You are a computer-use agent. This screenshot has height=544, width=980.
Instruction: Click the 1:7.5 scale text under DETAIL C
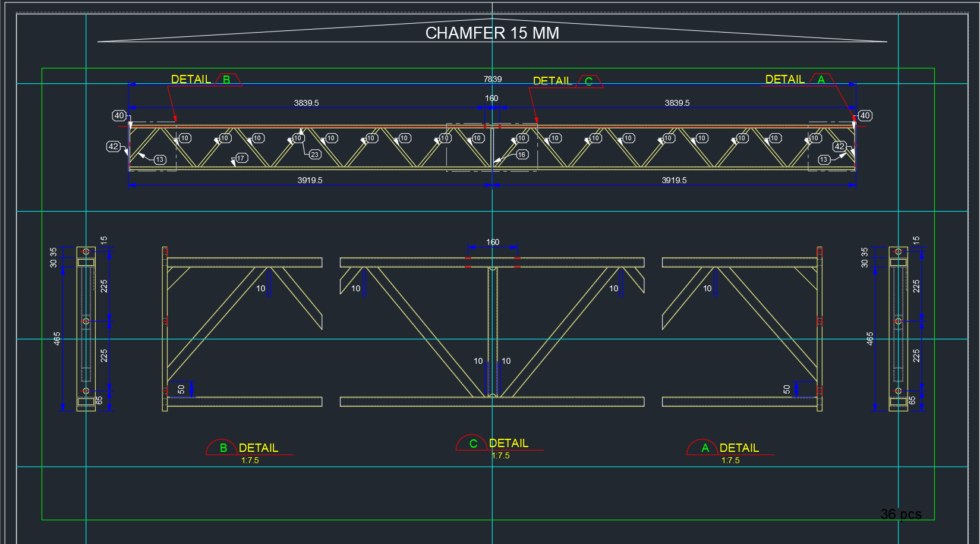(500, 457)
